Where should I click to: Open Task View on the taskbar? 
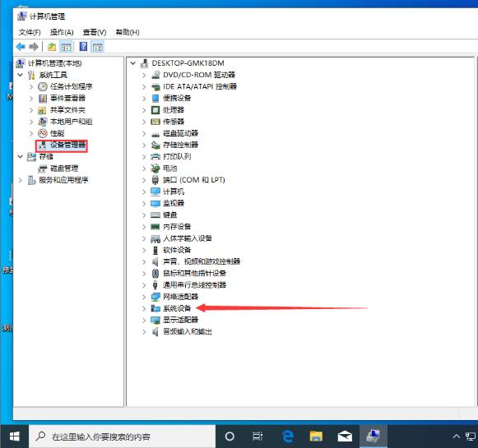[258, 436]
